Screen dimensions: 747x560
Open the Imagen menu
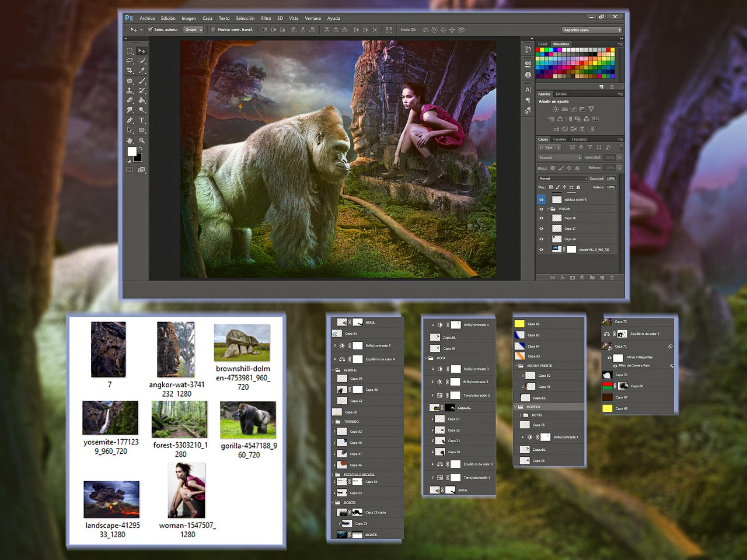[189, 19]
